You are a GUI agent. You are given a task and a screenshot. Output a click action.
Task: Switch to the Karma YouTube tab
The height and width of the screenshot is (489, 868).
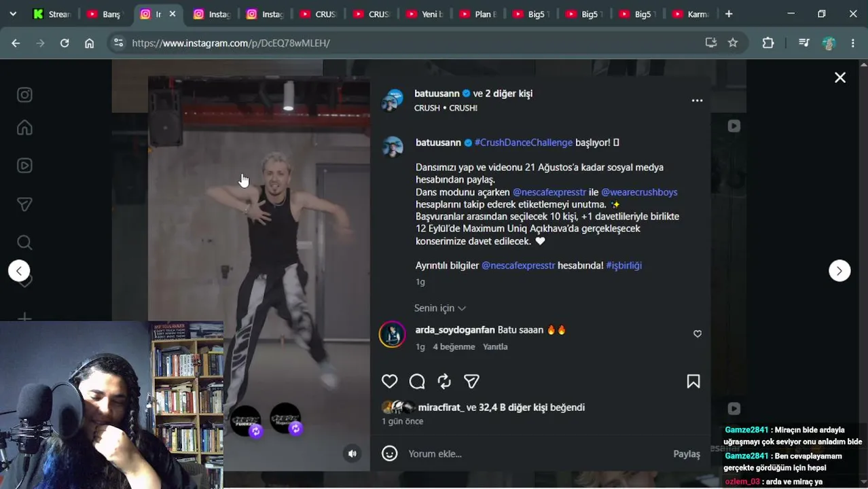(x=691, y=14)
